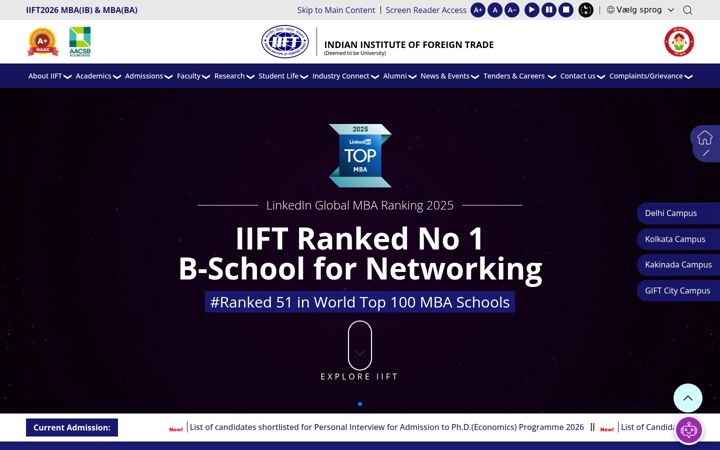Image resolution: width=720 pixels, height=450 pixels.
Task: Expand the About IIFT menu
Action: click(x=50, y=76)
